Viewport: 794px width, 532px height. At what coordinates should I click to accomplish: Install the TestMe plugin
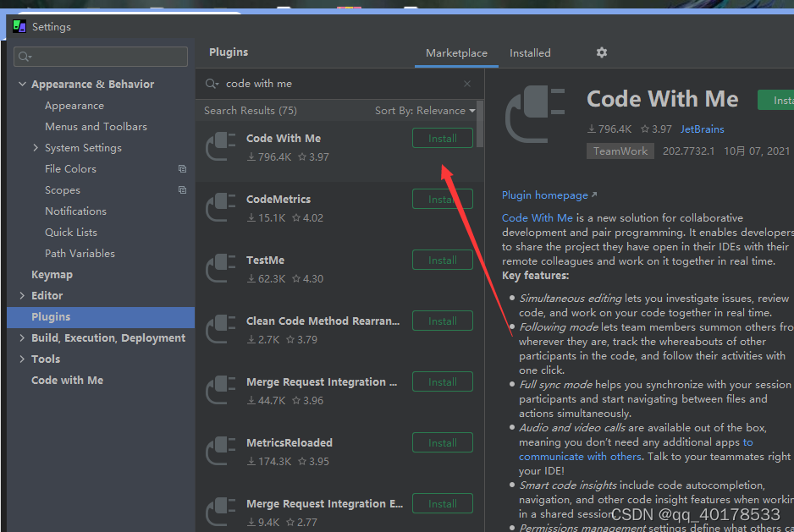(x=443, y=260)
